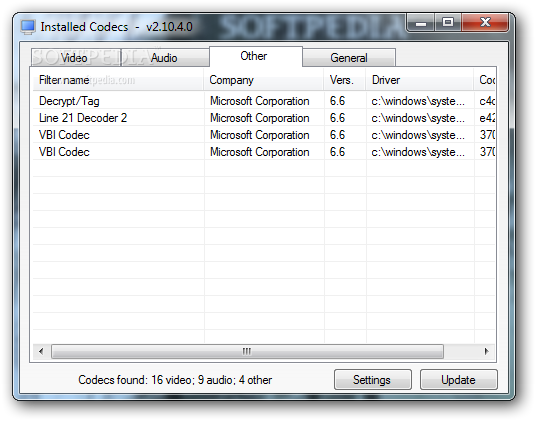
Task: Switch to the Audio tab
Action: click(x=165, y=57)
